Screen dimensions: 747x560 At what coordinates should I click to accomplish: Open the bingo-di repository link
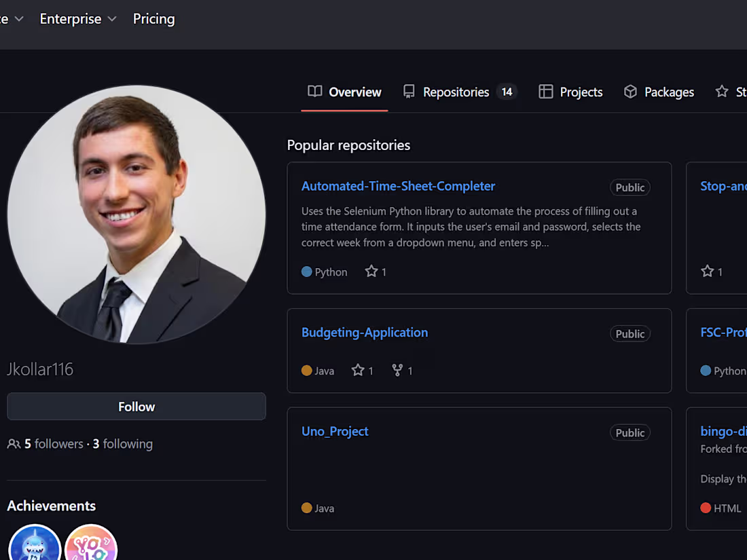click(x=724, y=432)
